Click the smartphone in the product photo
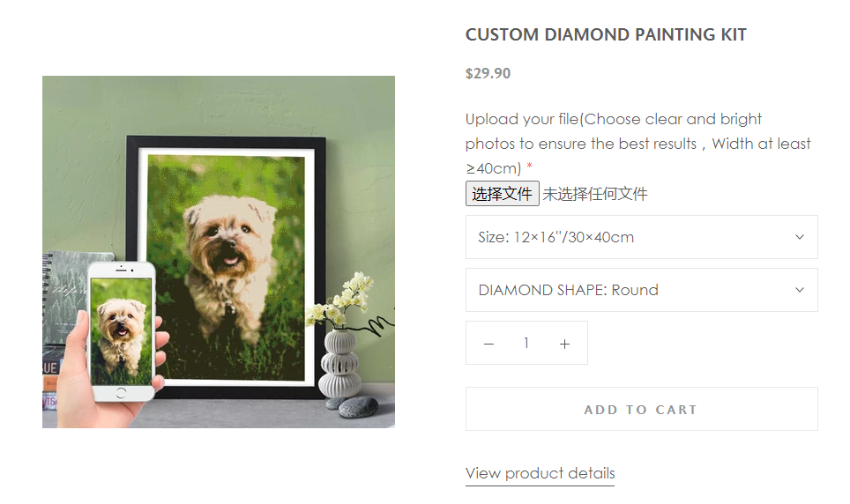This screenshot has height=504, width=850. click(x=122, y=331)
